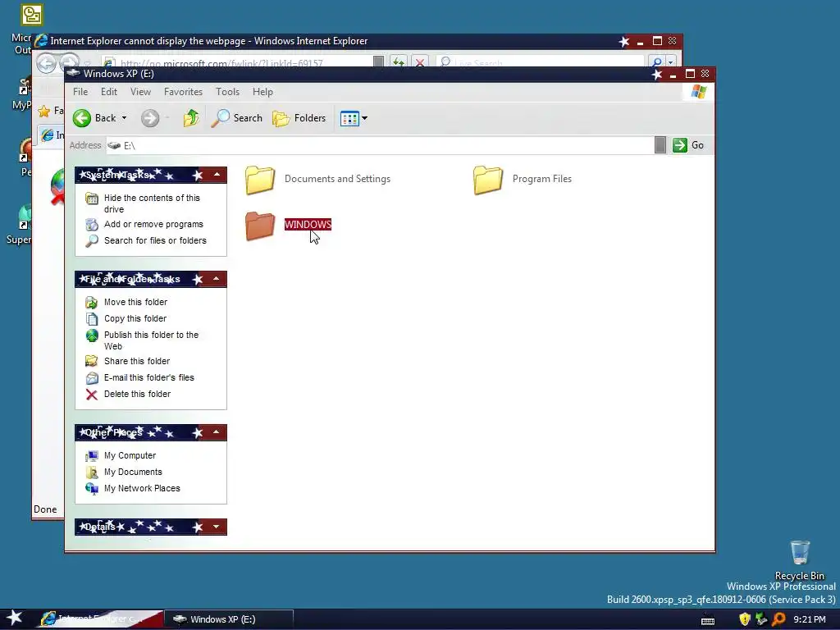The height and width of the screenshot is (630, 840).
Task: Click the orange magnifier tray icon
Action: click(x=779, y=620)
